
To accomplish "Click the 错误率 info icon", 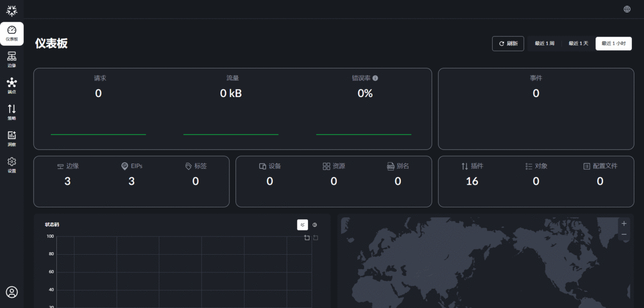I will [375, 78].
